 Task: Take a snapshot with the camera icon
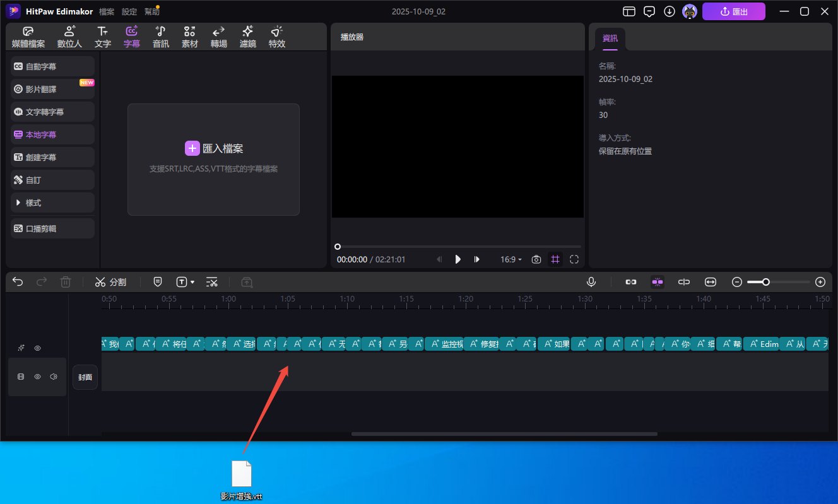click(536, 259)
